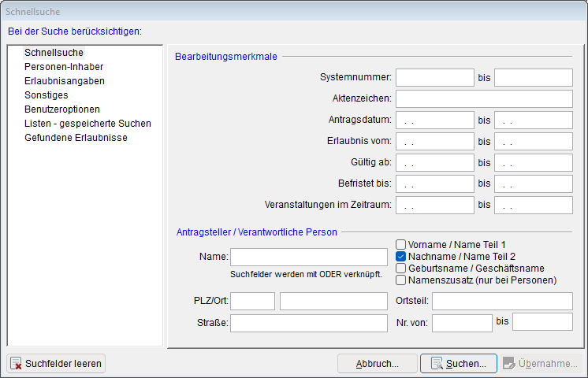588x378 pixels.
Task: Focus the first Systemnummer field
Action: tap(434, 78)
